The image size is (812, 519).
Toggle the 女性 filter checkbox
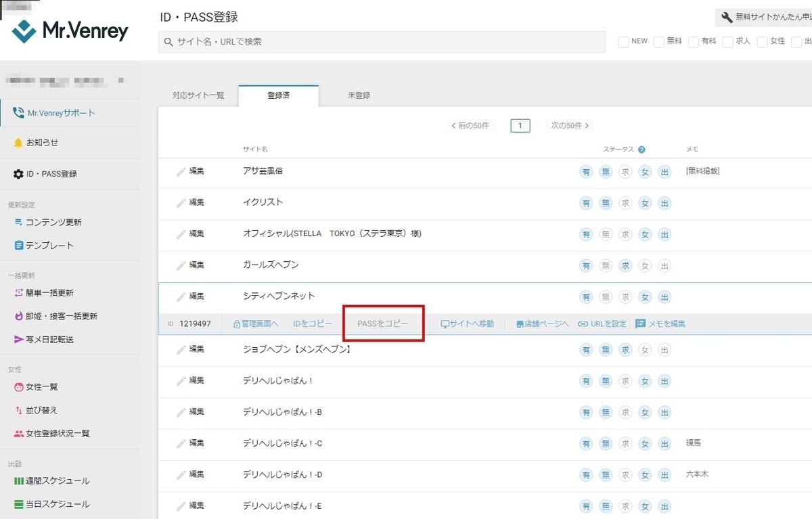pos(763,42)
